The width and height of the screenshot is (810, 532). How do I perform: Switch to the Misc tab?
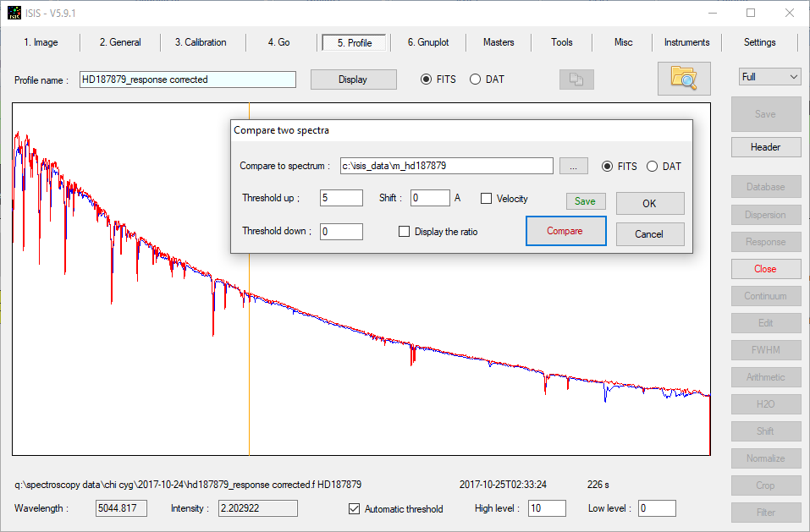623,42
